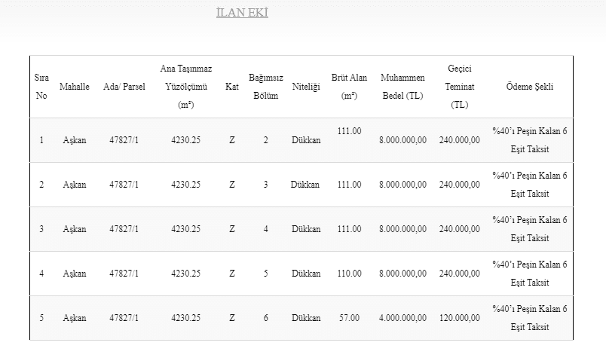Click the Mahalle column header

click(75, 87)
